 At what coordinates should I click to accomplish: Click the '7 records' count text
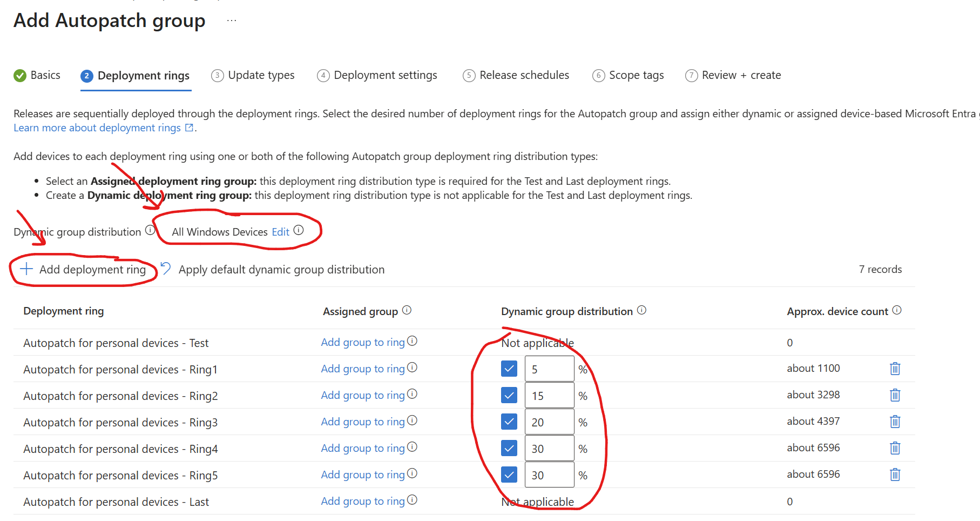[x=880, y=269]
